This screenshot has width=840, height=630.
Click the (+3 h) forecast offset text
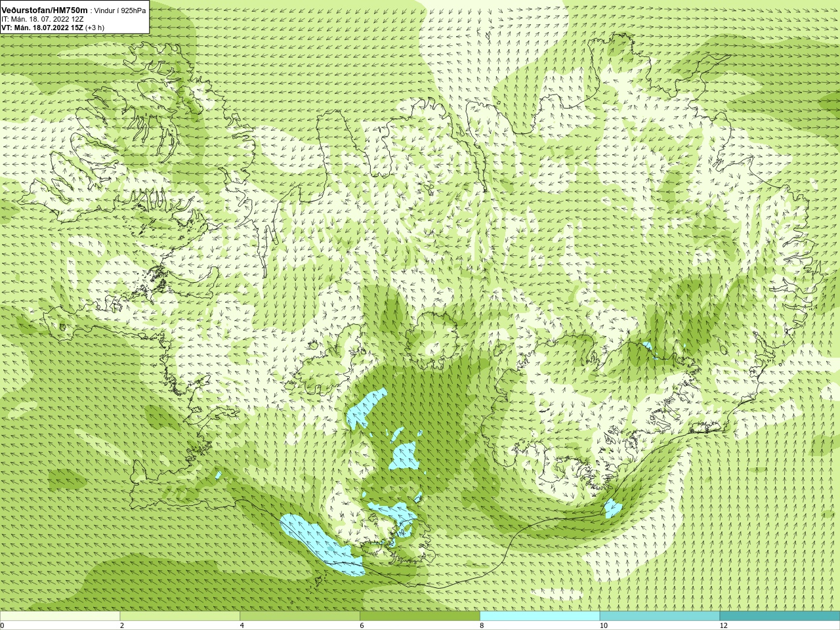click(x=94, y=28)
